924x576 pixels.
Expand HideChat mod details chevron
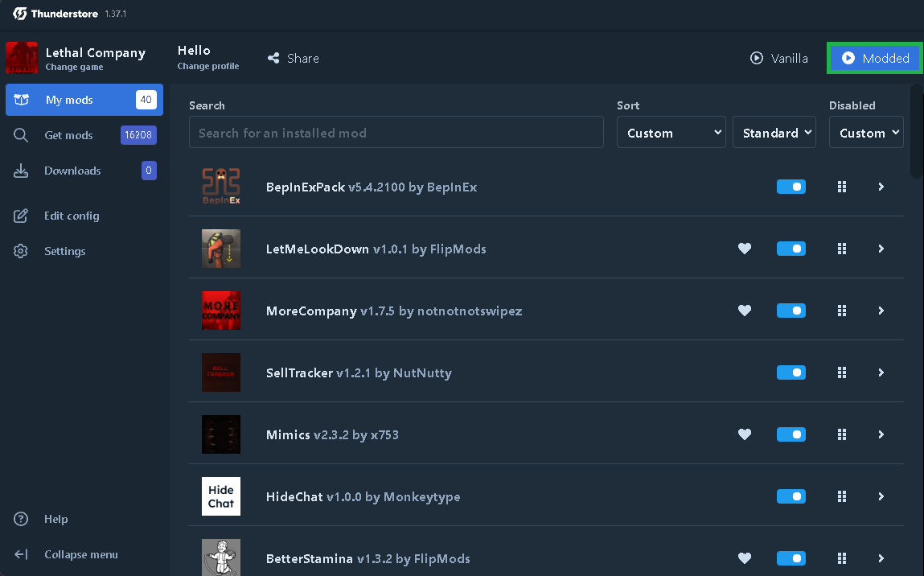pos(881,496)
